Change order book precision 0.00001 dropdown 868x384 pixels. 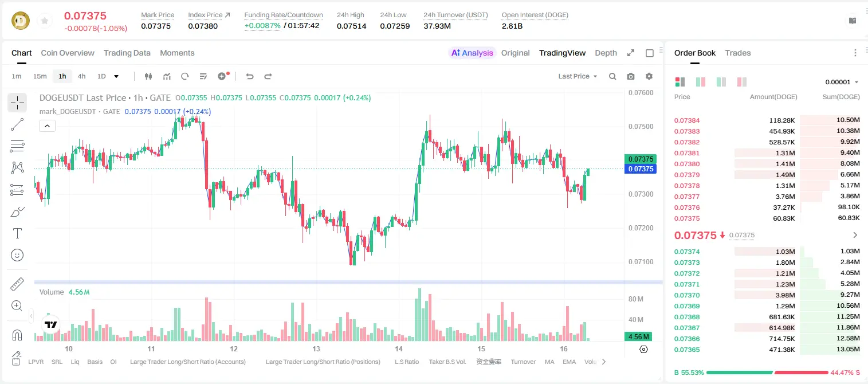point(842,82)
